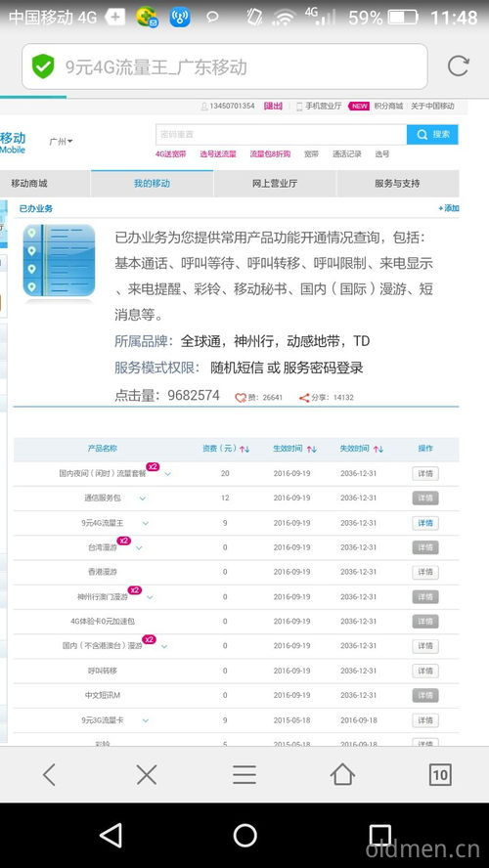489x868 pixels.
Task: Like the page with the heart 赞 icon
Action: 241,398
